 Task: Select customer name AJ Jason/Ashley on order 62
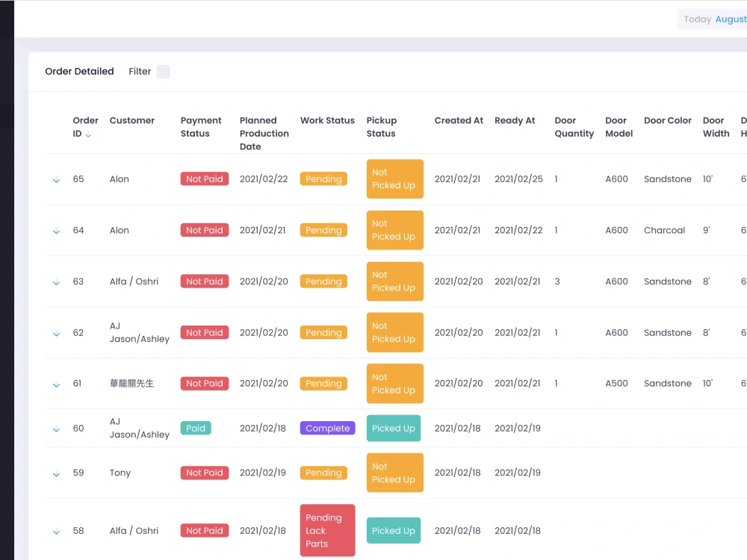point(139,332)
